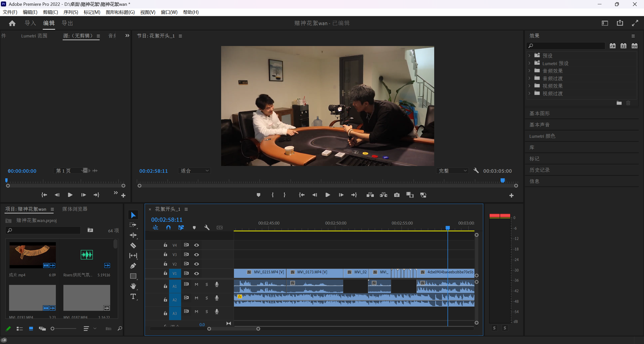Viewport: 644px width, 344px height.
Task: Select the Track Select Forward tool
Action: [133, 225]
